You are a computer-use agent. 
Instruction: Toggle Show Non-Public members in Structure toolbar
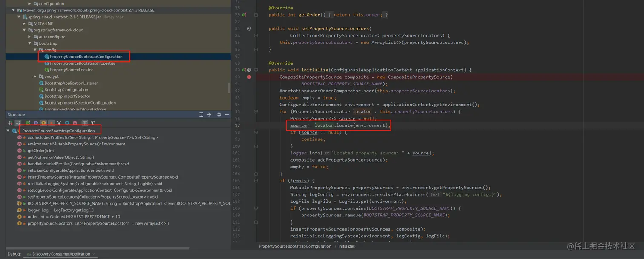(52, 123)
